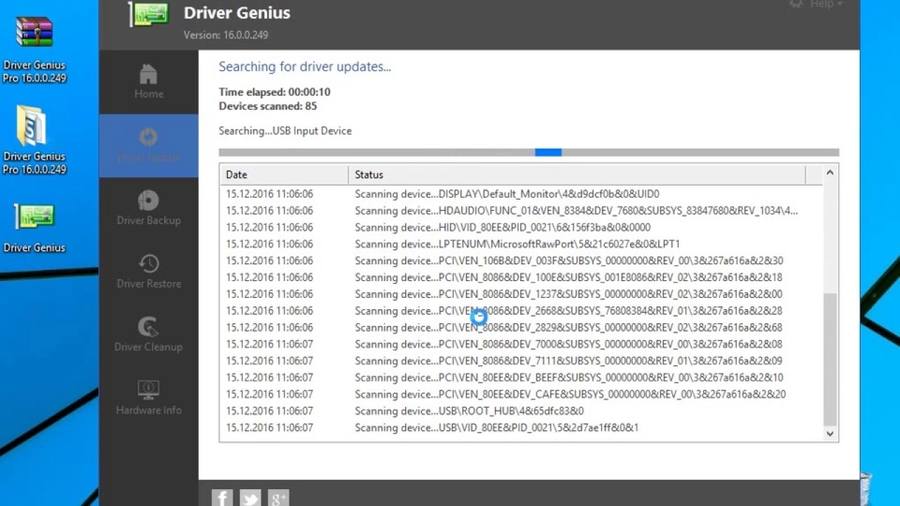Click the scroll down arrow of log list
This screenshot has width=900, height=506.
(829, 434)
